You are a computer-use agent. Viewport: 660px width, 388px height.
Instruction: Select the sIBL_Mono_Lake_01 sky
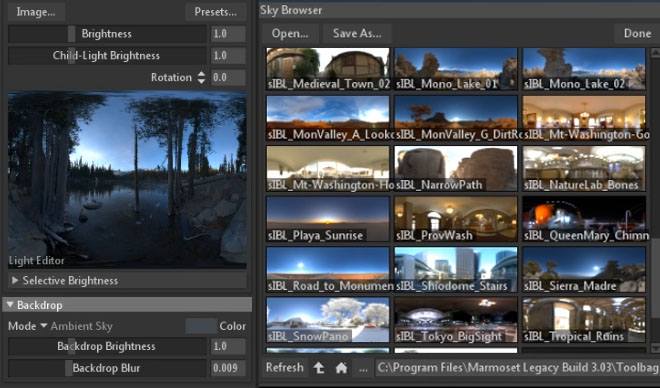coord(456,69)
